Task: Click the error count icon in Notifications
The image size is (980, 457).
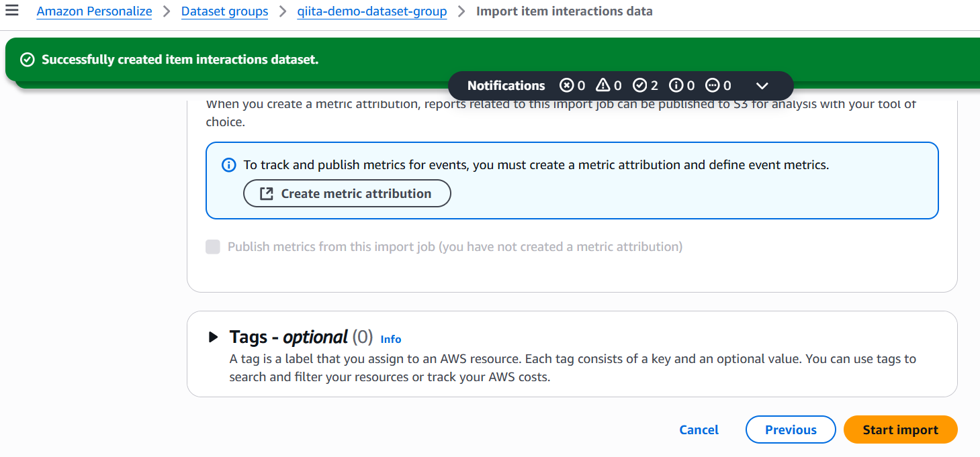Action: coord(566,85)
